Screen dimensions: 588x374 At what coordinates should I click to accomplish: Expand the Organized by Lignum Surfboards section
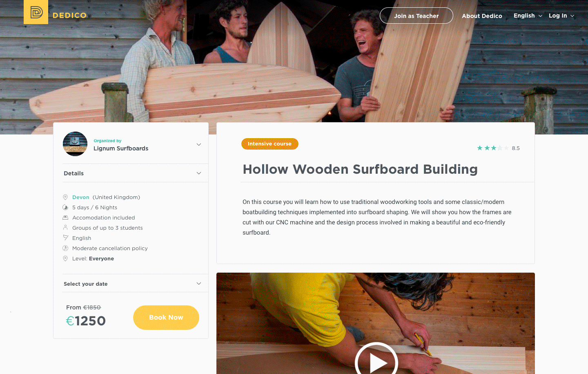[x=199, y=144]
